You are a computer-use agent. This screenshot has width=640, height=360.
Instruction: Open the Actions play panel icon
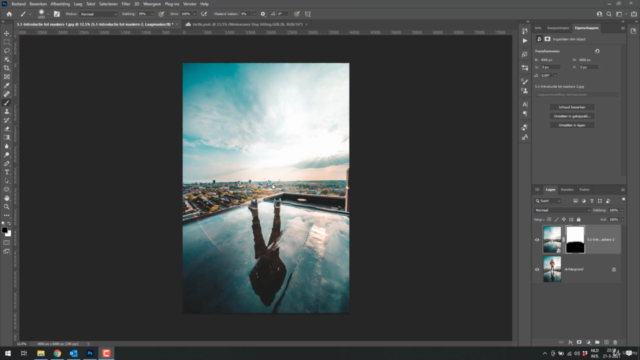click(x=525, y=41)
